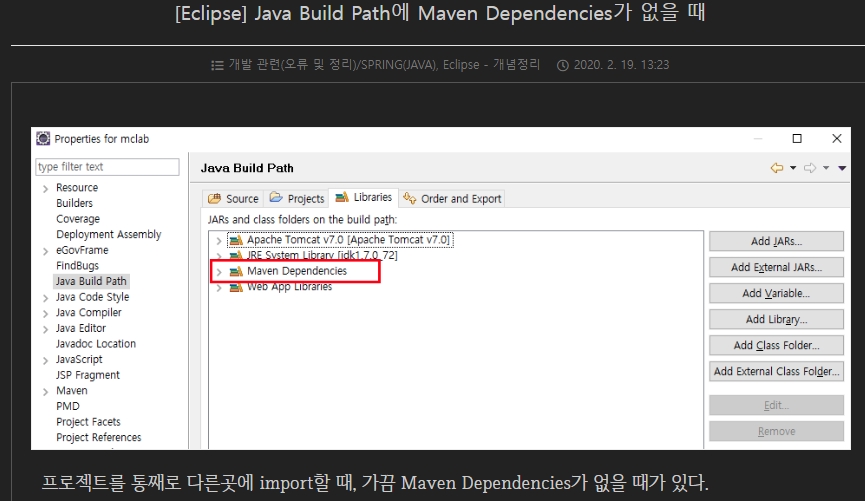The width and height of the screenshot is (865, 501).
Task: Switch to the Source tab
Action: pyautogui.click(x=233, y=199)
